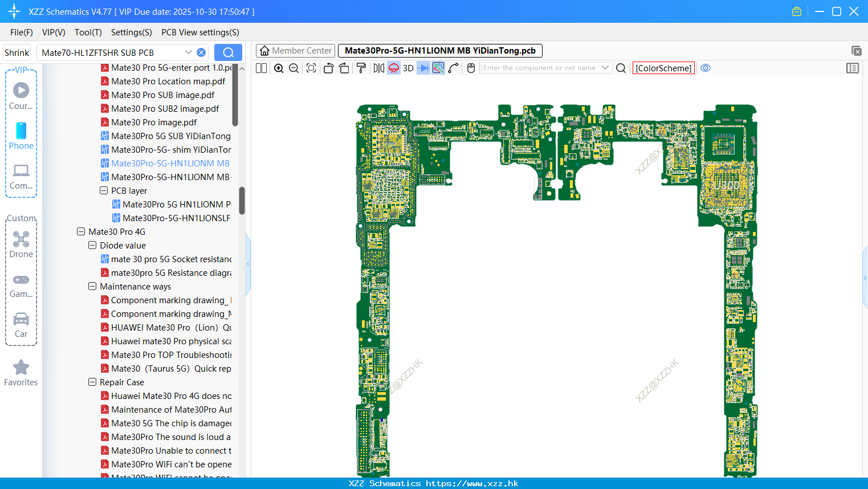Open the right side panel layout
The image size is (868, 489).
coord(853,68)
